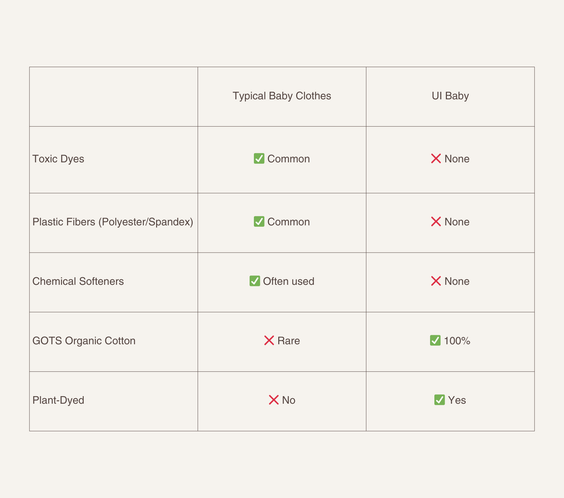Click green checkmark in Plastic Fibers row
This screenshot has height=498, width=564.
(259, 221)
